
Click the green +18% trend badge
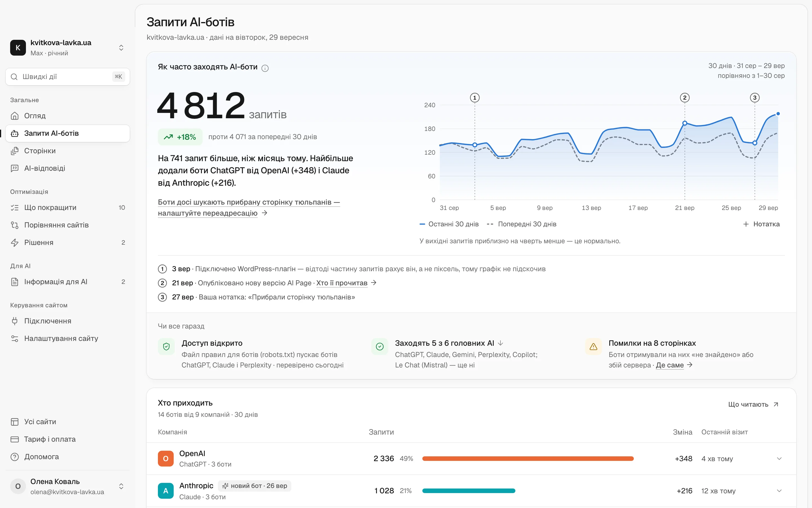pyautogui.click(x=180, y=137)
